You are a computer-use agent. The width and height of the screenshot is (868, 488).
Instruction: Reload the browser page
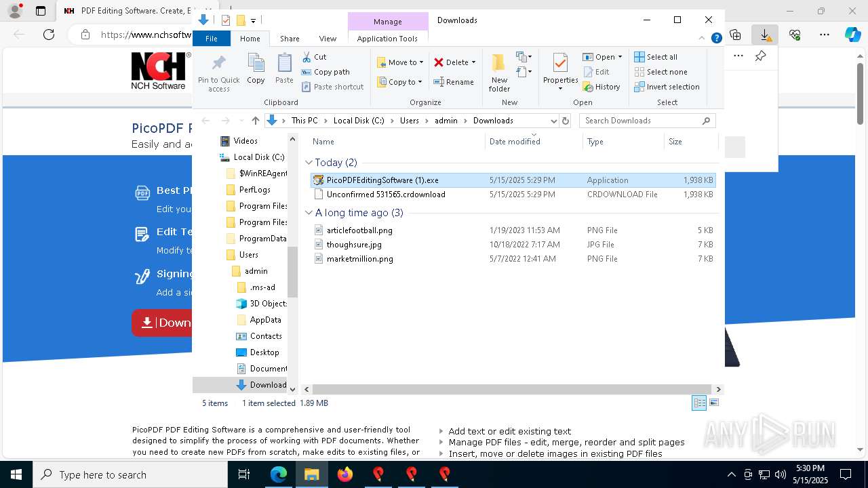pyautogui.click(x=49, y=35)
